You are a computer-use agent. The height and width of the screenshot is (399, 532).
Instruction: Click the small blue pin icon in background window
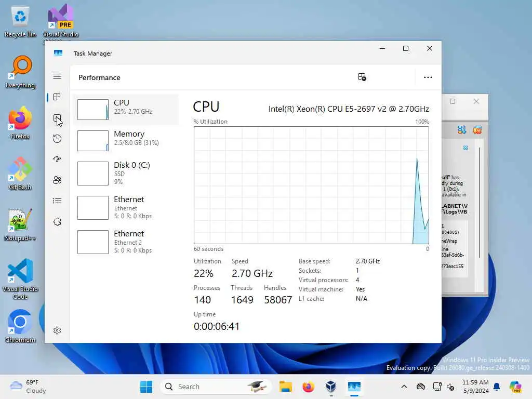465,148
